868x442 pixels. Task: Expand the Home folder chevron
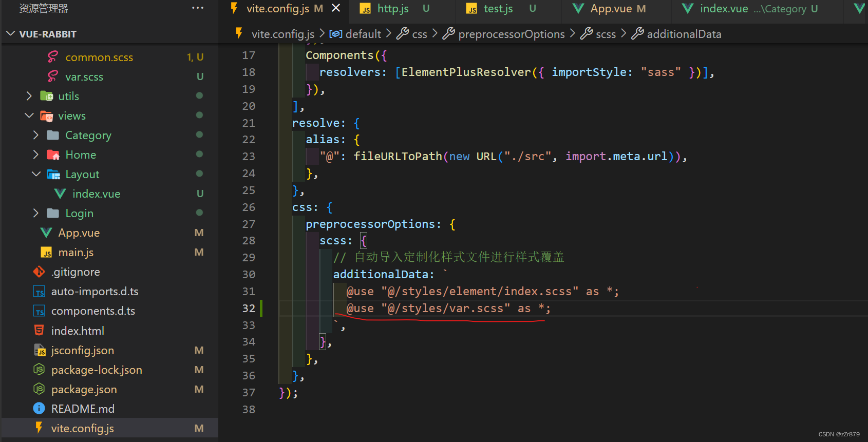[x=36, y=155]
